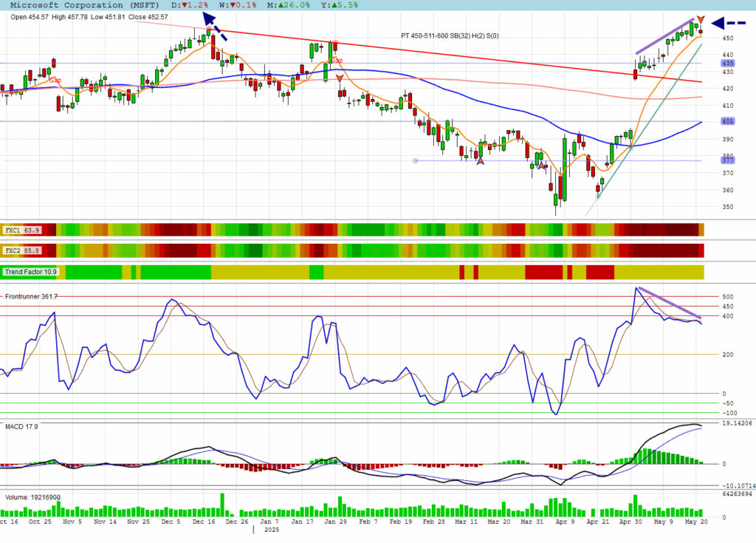Screen dimensions: 756x543
Task: Select the monthly change M: 26.0% value
Action: point(288,5)
